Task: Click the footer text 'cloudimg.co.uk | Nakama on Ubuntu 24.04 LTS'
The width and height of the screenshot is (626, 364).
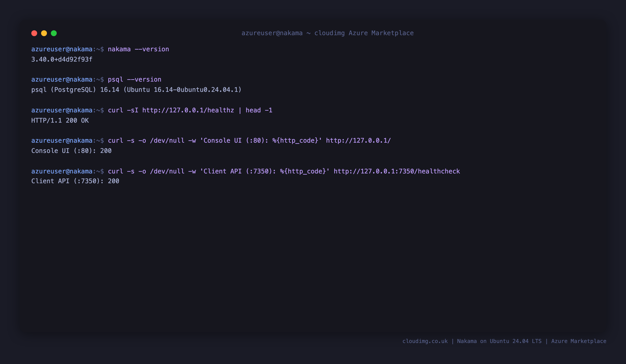Action: coord(472,341)
